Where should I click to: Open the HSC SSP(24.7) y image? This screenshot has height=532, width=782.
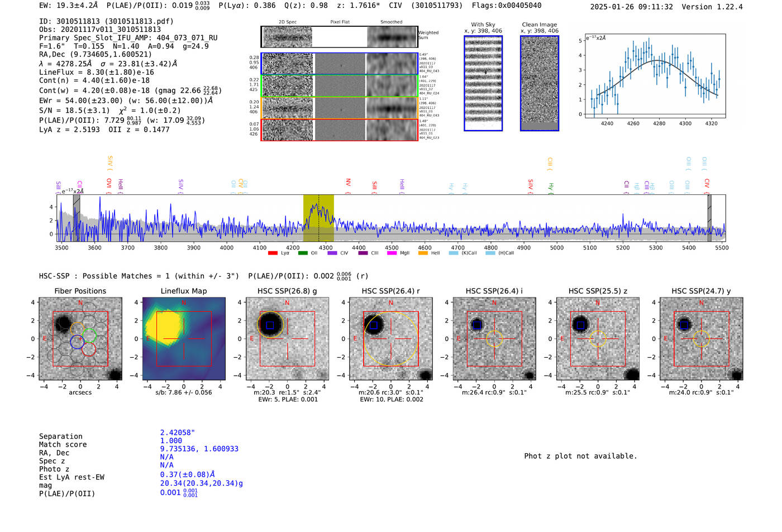(702, 339)
